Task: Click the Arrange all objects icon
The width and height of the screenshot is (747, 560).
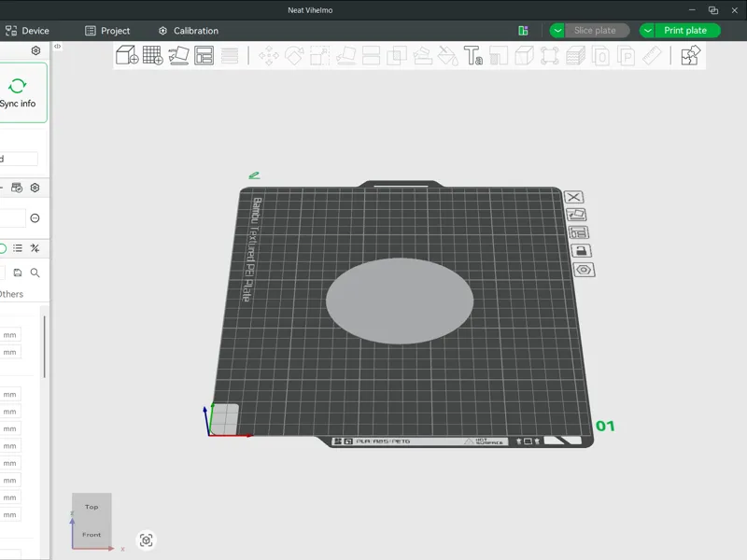Action: coord(204,55)
